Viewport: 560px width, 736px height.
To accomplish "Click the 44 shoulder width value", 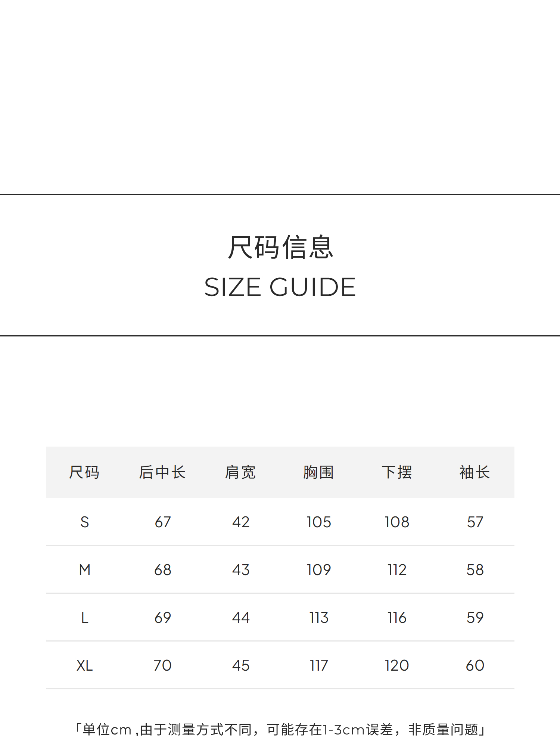I will [240, 618].
